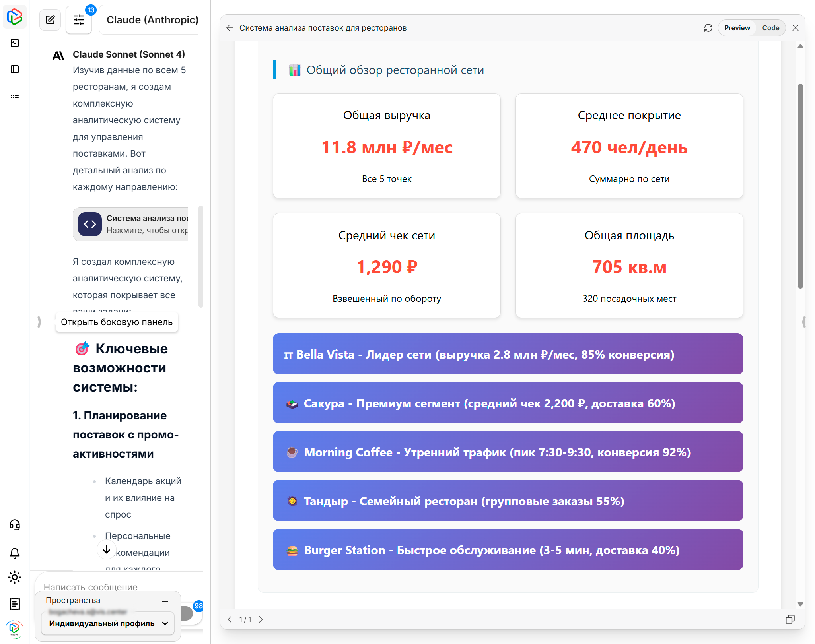Select the Claude (Anthropic) model title

coord(152,20)
